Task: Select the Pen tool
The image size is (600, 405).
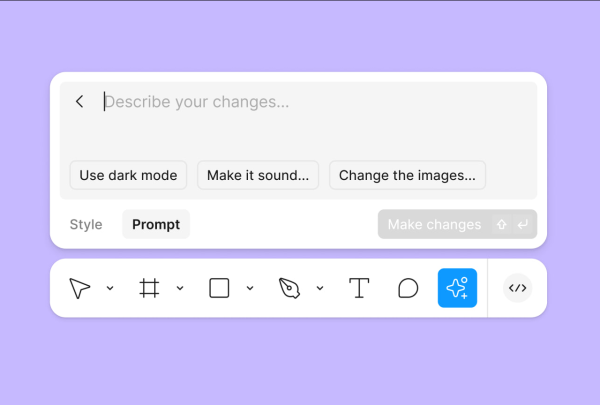Action: (289, 288)
